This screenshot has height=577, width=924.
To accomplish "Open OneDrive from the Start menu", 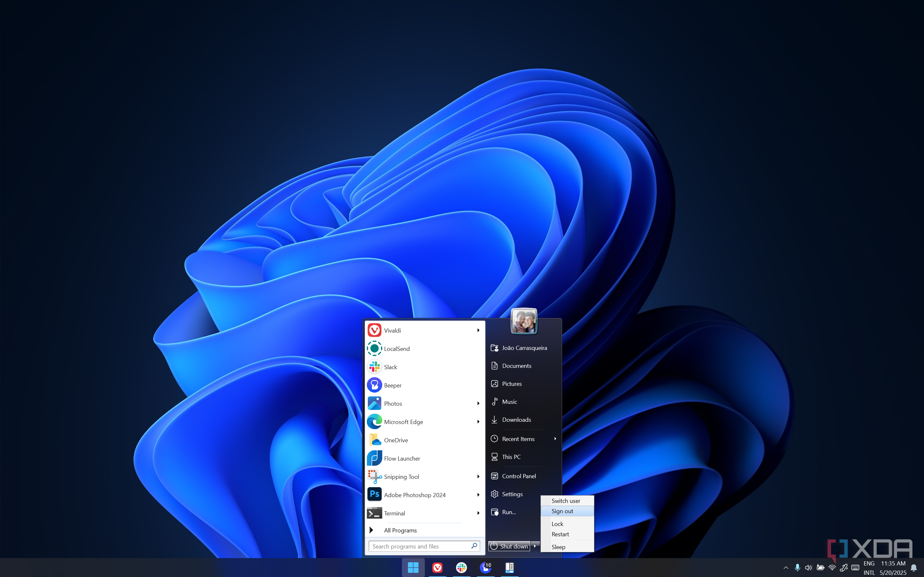I will [395, 440].
